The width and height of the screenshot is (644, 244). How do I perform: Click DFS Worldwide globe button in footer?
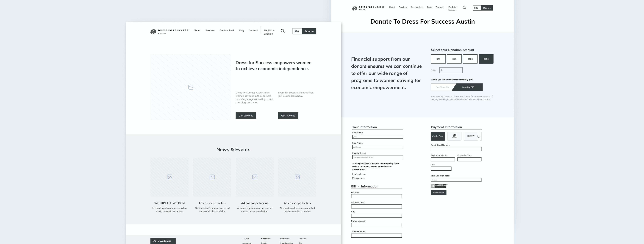tap(163, 241)
